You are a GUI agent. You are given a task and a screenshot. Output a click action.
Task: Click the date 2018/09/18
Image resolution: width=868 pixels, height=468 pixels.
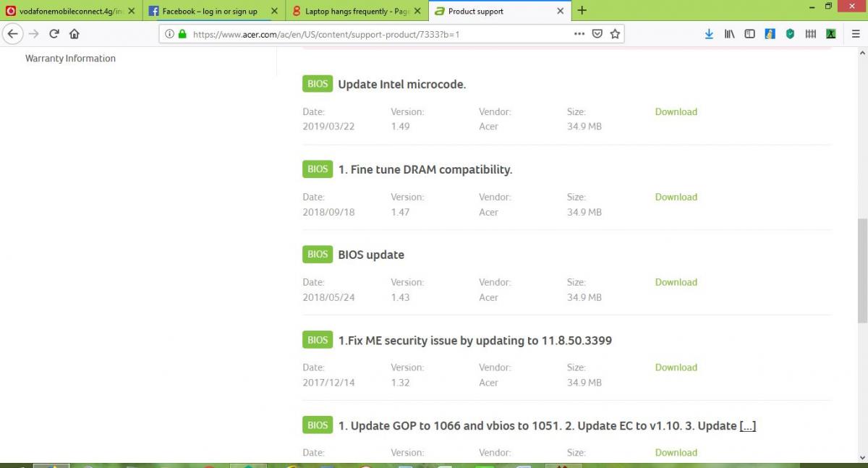click(328, 213)
